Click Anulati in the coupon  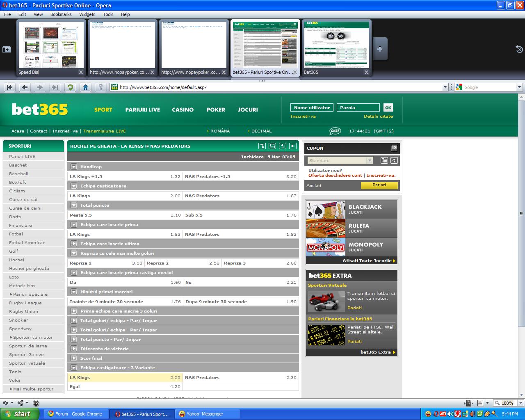click(314, 185)
